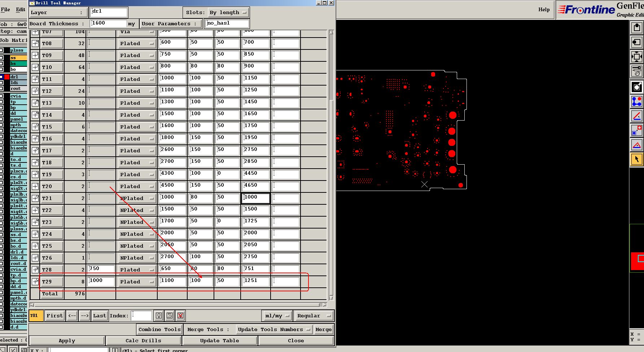Screen dimensions: 644x352
Task: Toggle the checkbox for layer rout
Action: click(1, 88)
